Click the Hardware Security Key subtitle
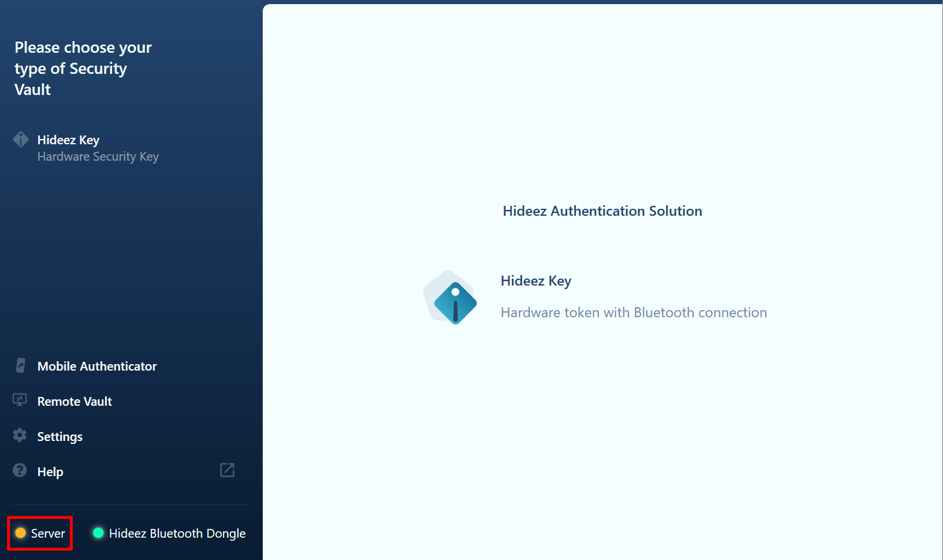This screenshot has width=943, height=560. 98,157
